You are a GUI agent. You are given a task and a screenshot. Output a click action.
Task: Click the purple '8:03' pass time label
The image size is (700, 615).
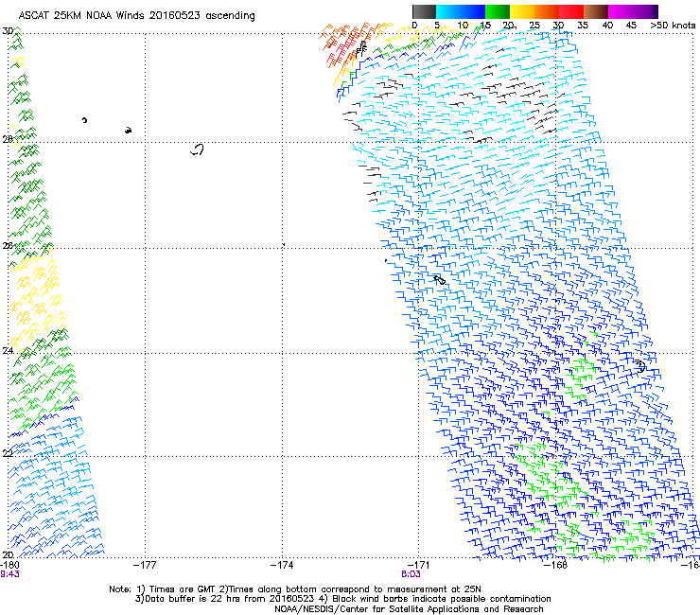(411, 574)
